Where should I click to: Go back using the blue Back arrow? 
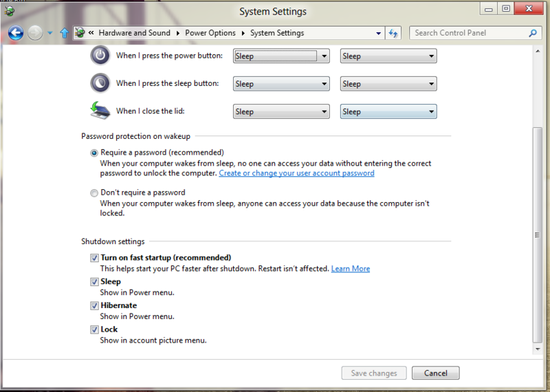(x=15, y=33)
